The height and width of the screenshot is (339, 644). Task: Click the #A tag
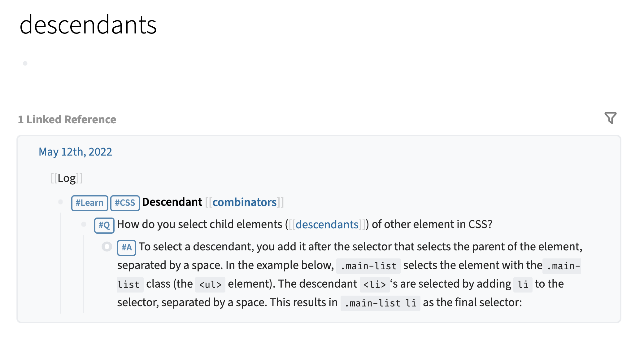126,247
